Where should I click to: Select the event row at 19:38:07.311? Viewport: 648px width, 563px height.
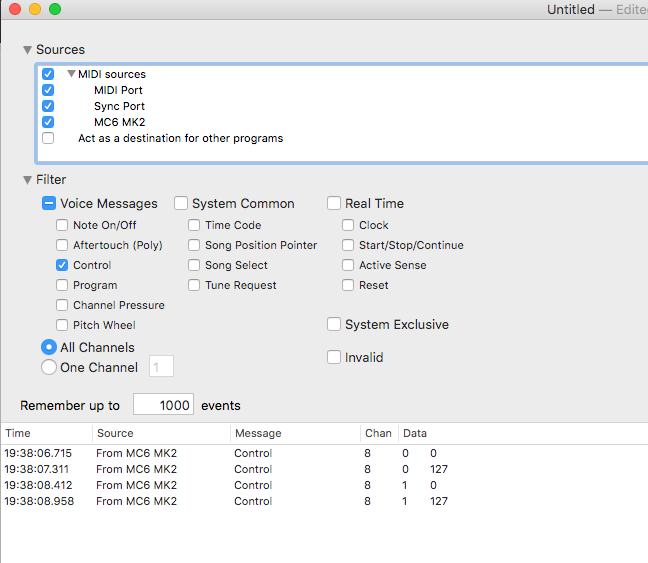(x=325, y=470)
